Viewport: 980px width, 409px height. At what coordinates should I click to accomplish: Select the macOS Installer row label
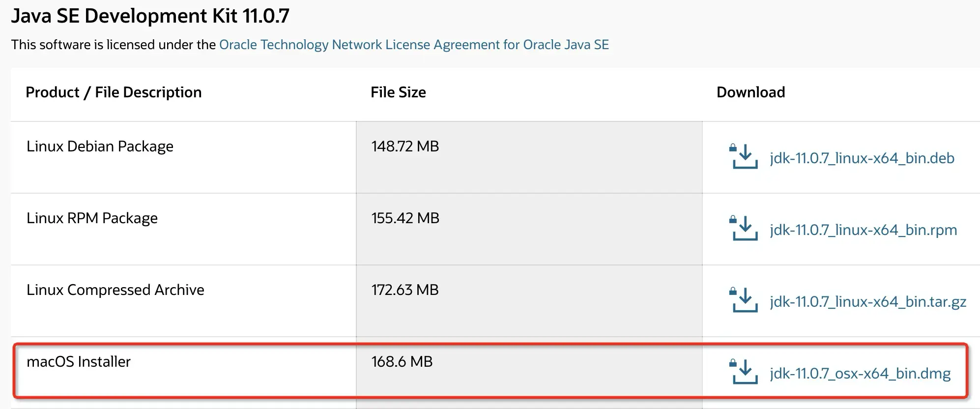pyautogui.click(x=79, y=362)
